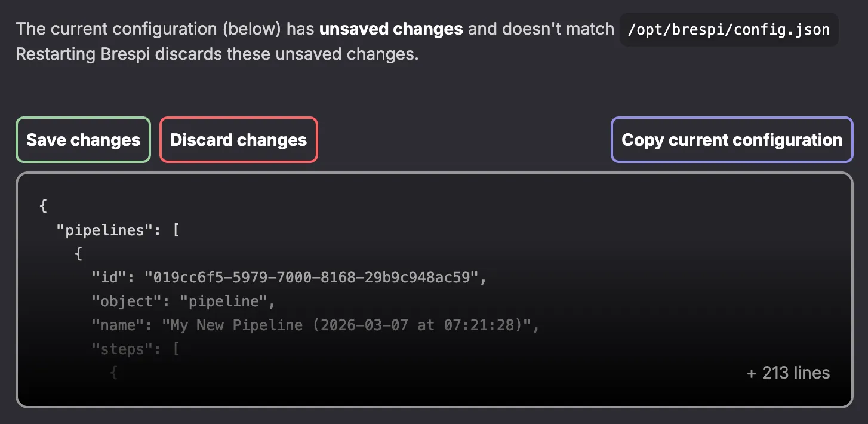This screenshot has height=424, width=868.
Task: Click the pipeline object's opening curly brace
Action: point(78,253)
